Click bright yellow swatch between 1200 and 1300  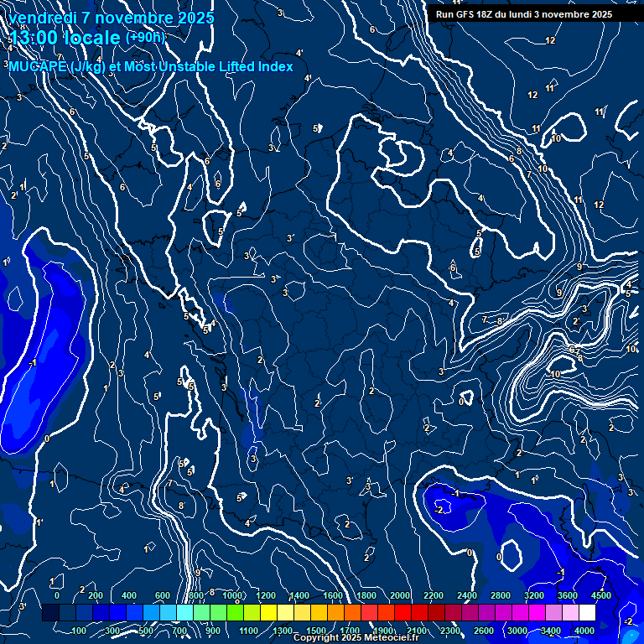coord(268,612)
